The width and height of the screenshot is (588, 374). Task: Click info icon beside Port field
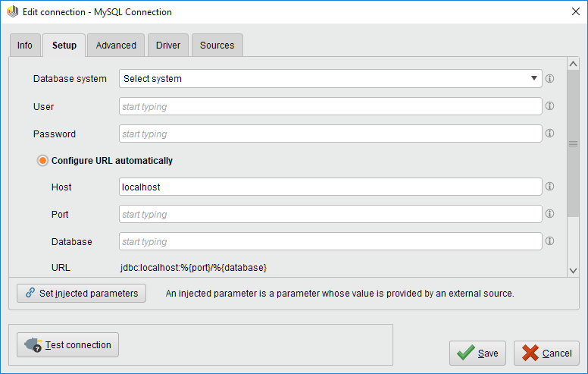coord(550,215)
